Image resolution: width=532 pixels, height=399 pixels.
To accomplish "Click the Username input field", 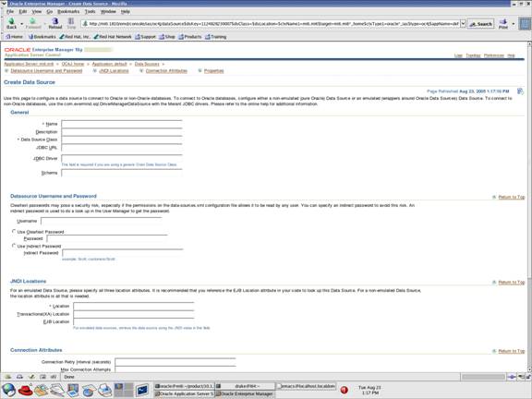I will pyautogui.click(x=101, y=221).
